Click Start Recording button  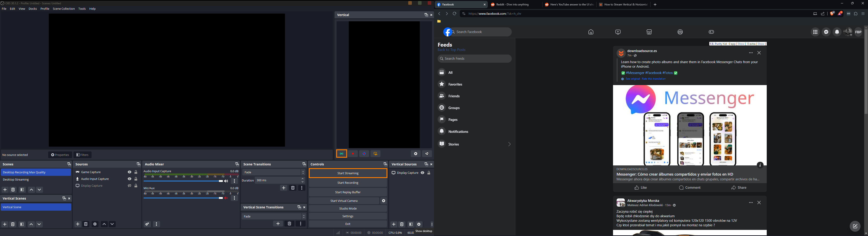click(348, 183)
